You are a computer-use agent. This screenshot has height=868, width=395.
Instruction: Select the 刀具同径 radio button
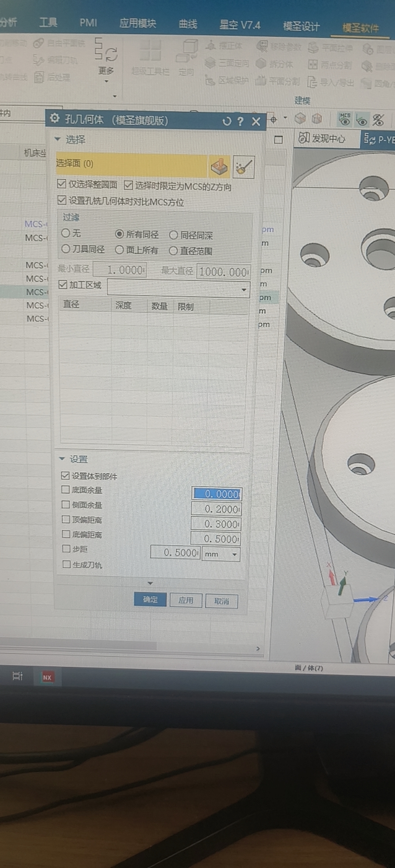(65, 249)
